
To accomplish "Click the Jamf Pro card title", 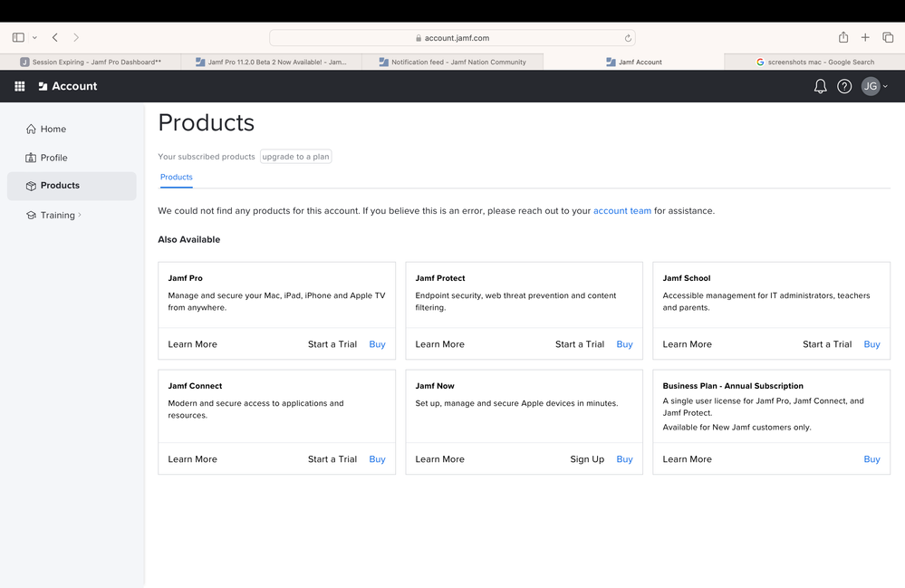I will coord(186,278).
